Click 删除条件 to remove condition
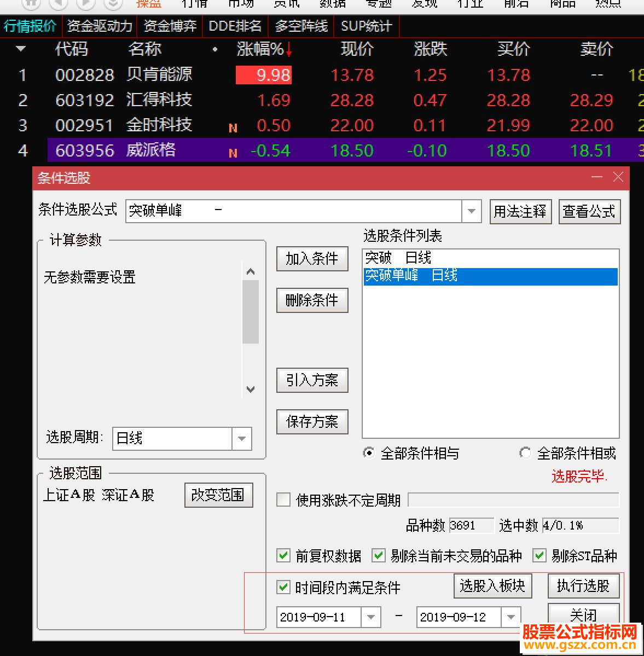 coord(312,300)
